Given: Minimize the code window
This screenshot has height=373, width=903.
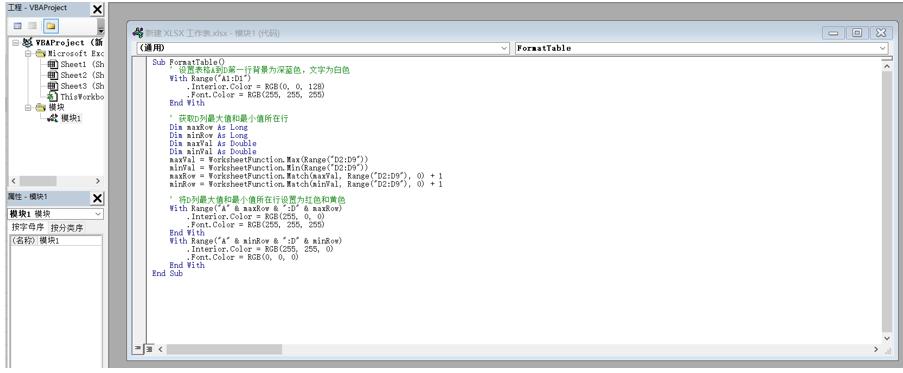Looking at the screenshot, I should tap(833, 33).
